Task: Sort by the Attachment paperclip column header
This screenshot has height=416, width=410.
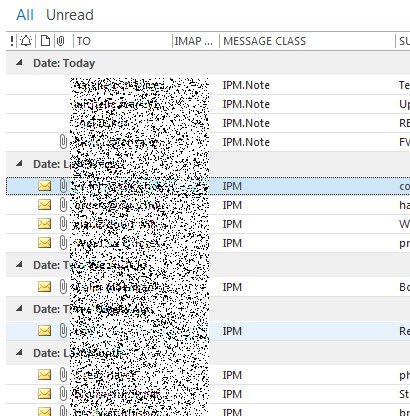Action: tap(60, 41)
